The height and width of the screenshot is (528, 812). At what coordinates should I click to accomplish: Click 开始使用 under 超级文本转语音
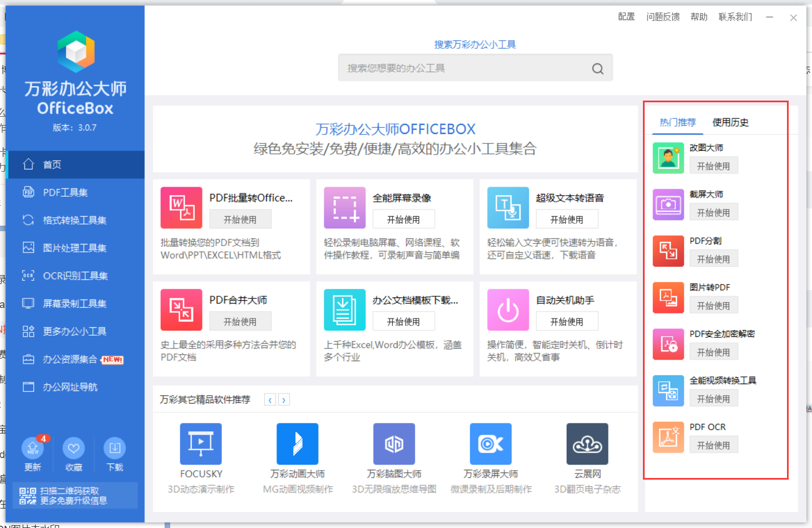(x=567, y=220)
